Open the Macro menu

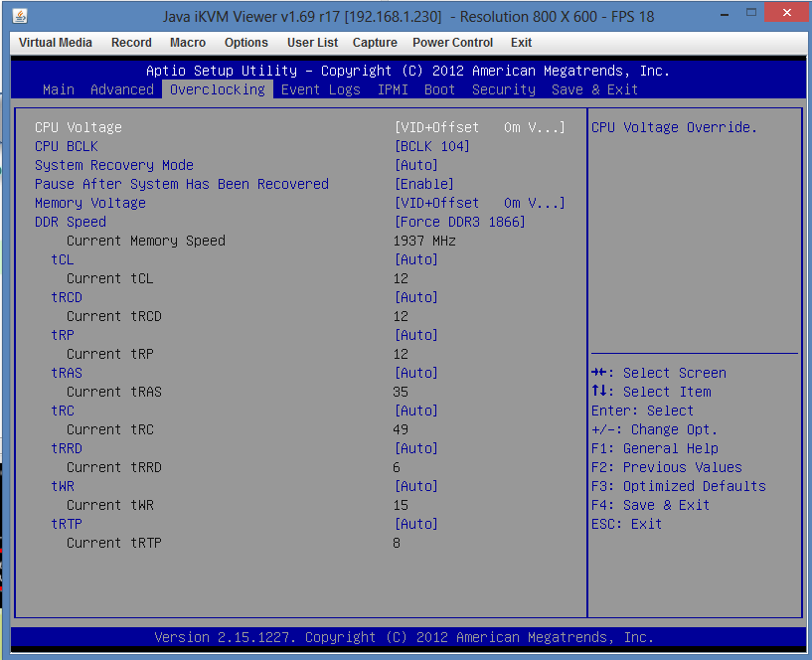(187, 43)
